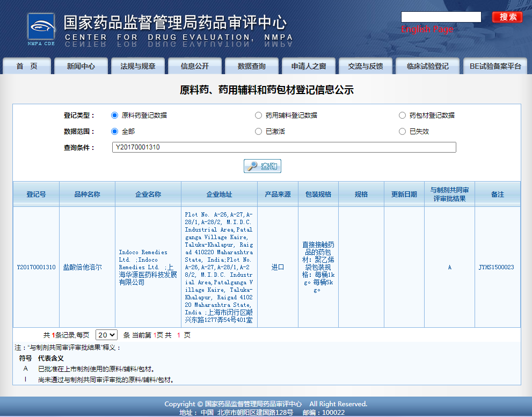Select the 全部 data range option
Image resolution: width=532 pixels, height=417 pixels.
pos(114,131)
